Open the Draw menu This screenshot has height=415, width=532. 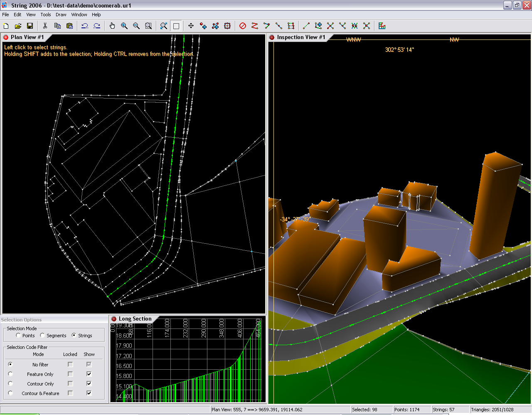(x=61, y=15)
